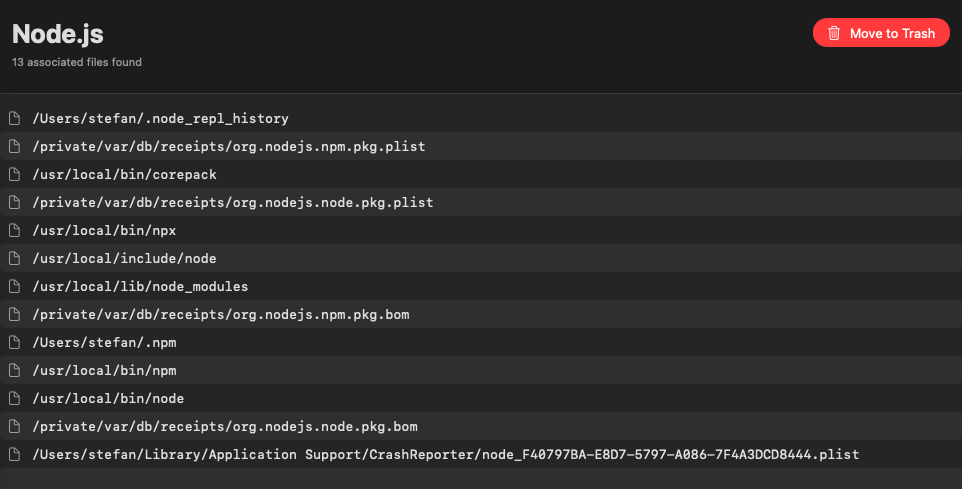This screenshot has width=962, height=489.
Task: Click file icon beside .node_repl_history path
Action: [14, 118]
